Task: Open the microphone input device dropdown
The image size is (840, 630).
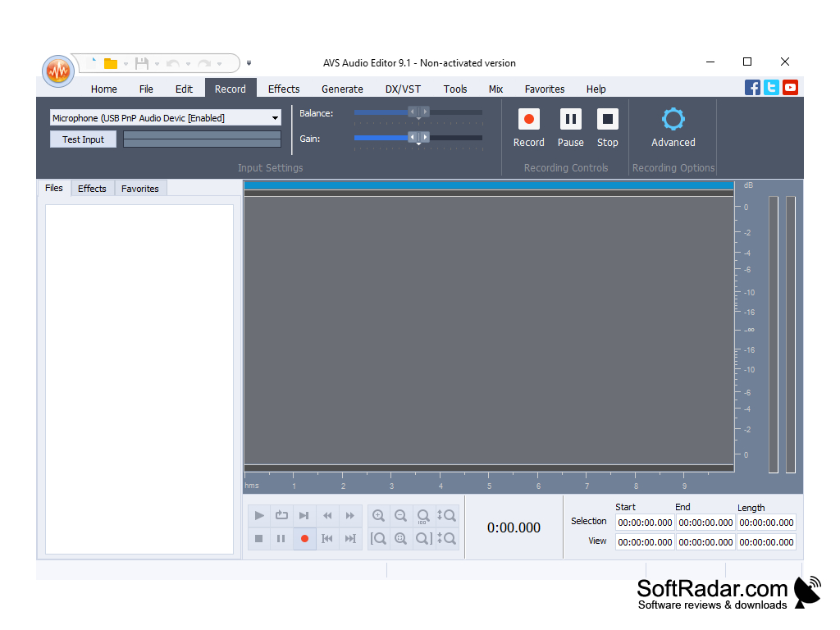Action: (276, 117)
